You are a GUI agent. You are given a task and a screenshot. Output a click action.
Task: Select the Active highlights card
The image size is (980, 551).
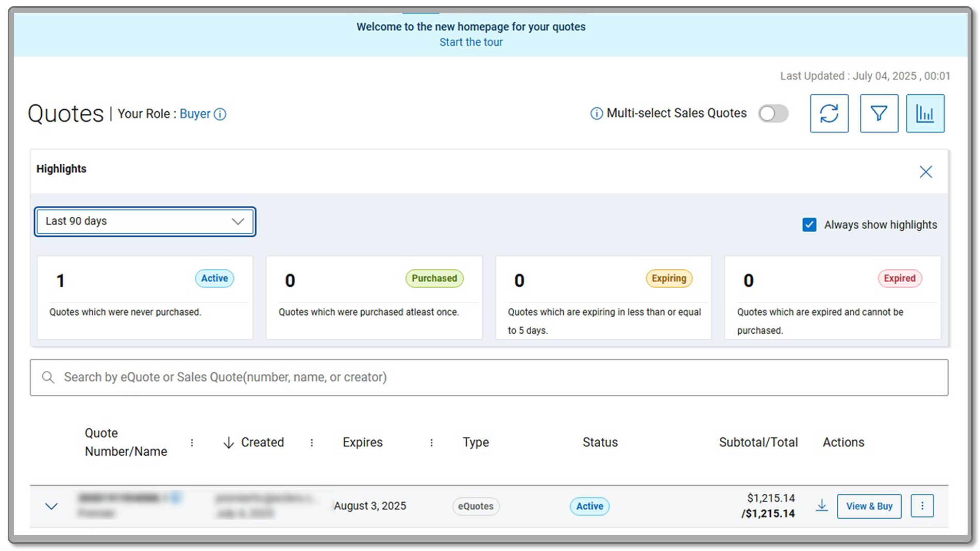click(x=145, y=298)
